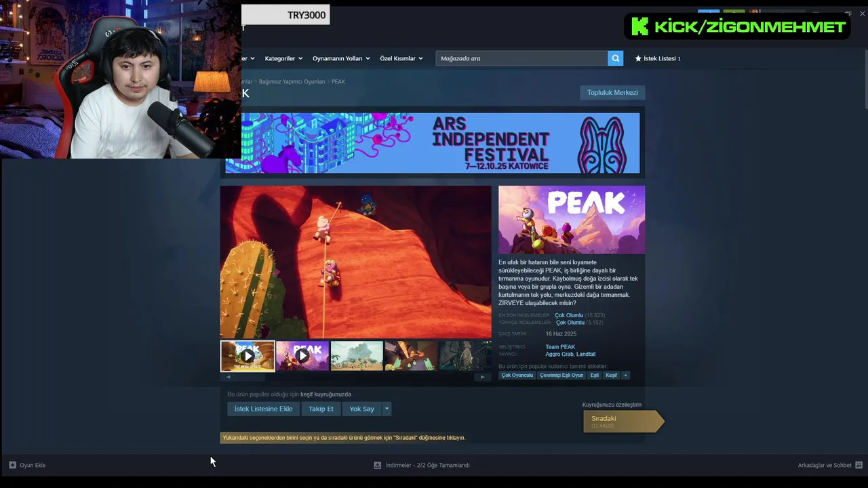
Task: Open the Ars Independent Festival banner
Action: [433, 143]
